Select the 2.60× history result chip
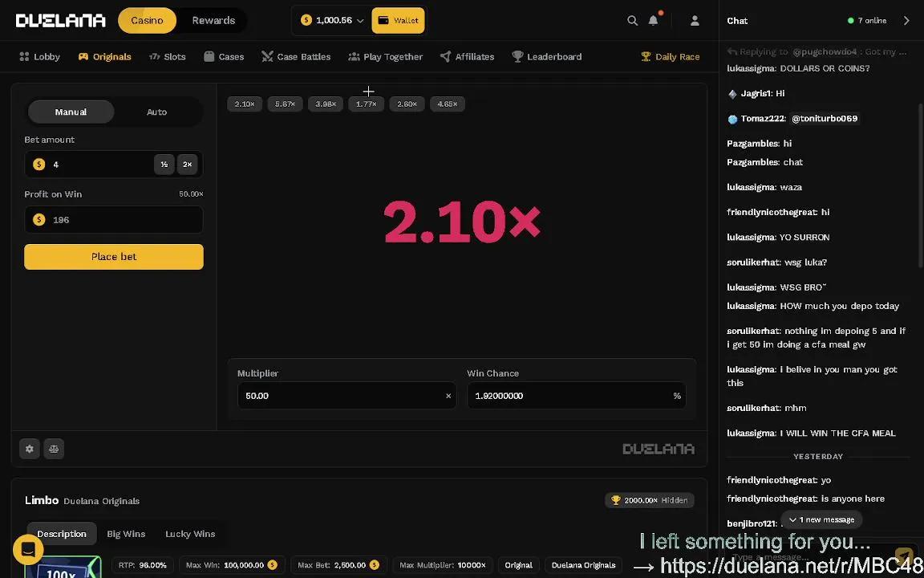 (407, 104)
